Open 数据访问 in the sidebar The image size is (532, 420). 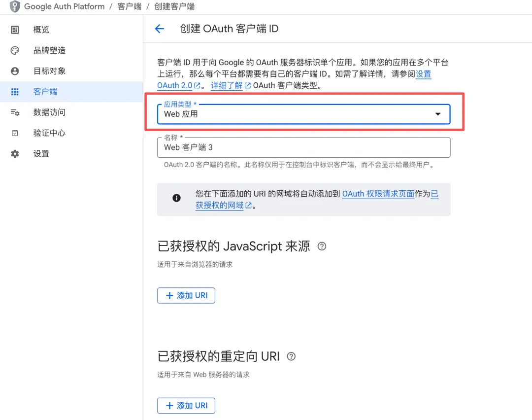pos(71,112)
